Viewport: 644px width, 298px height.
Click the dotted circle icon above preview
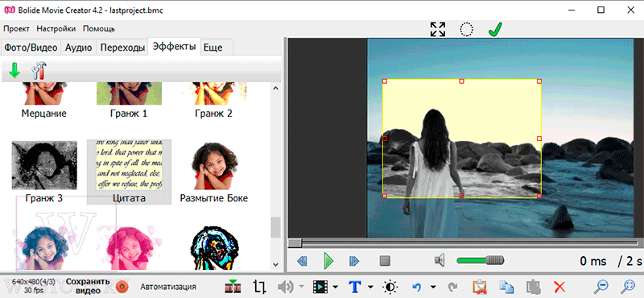click(466, 30)
